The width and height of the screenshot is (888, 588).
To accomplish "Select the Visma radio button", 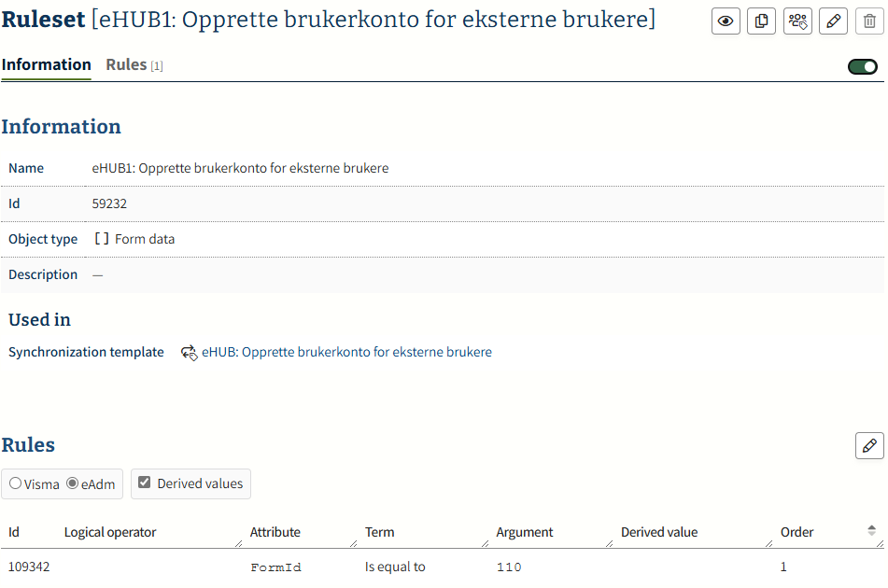I will (15, 484).
